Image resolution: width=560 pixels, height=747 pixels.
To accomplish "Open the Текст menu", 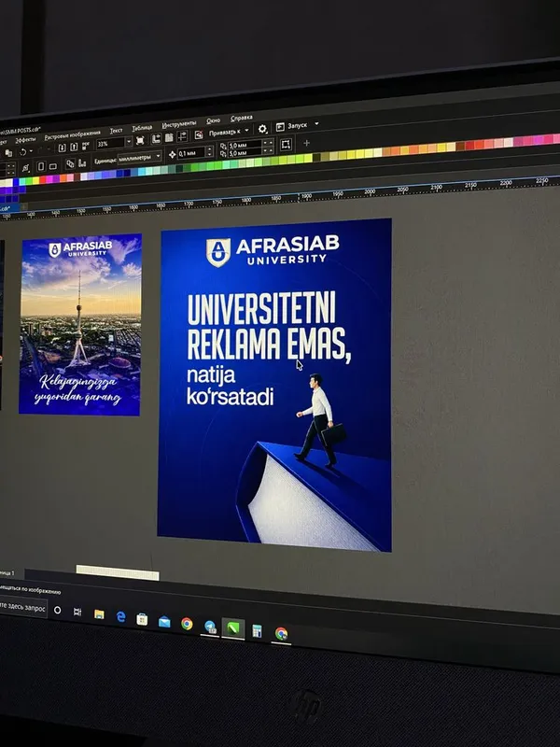I will [116, 130].
